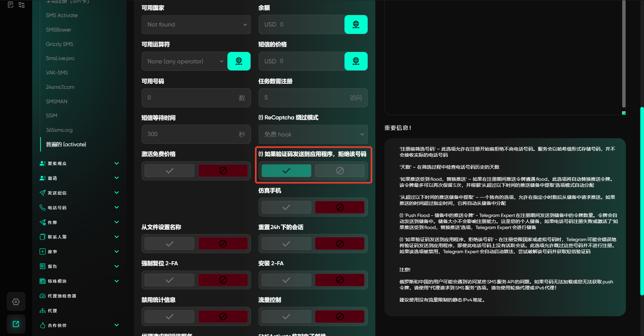Screen dimensions: 644x336
Task: Enable 激活免费价格 with the checkmark button
Action: click(169, 171)
